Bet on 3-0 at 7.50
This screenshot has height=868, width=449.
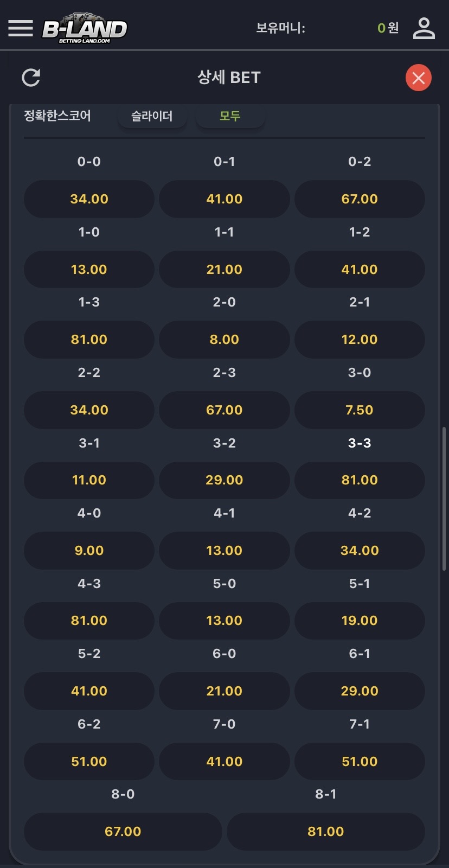pos(360,410)
